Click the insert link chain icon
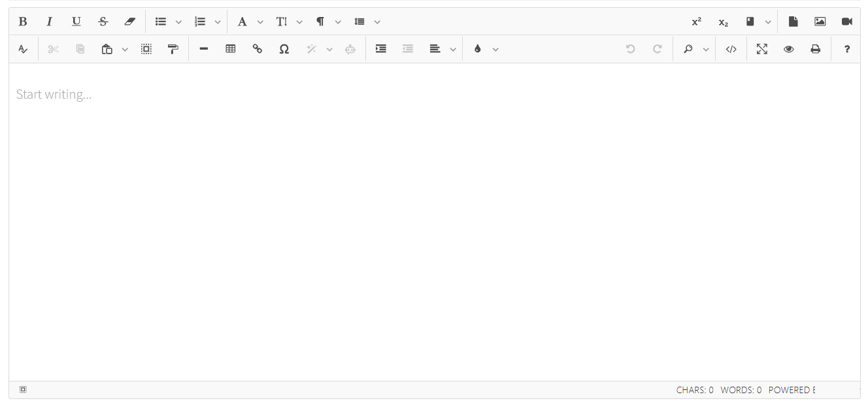The image size is (868, 403). coord(258,49)
